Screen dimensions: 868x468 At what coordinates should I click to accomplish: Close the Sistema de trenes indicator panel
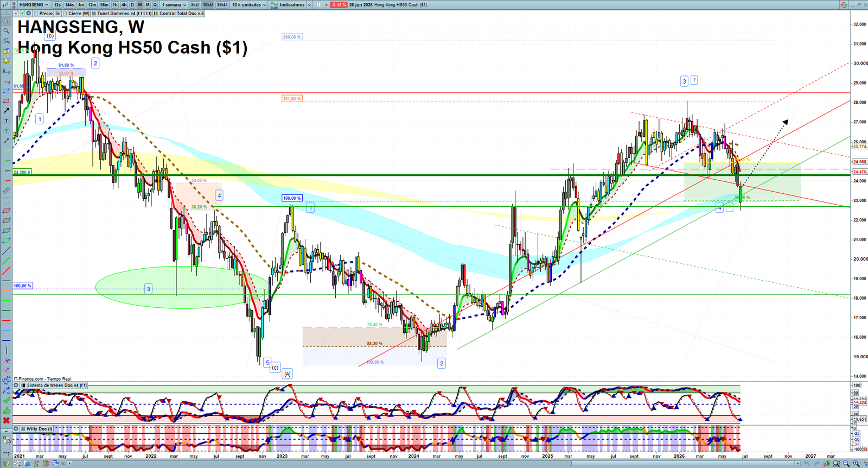[16, 385]
